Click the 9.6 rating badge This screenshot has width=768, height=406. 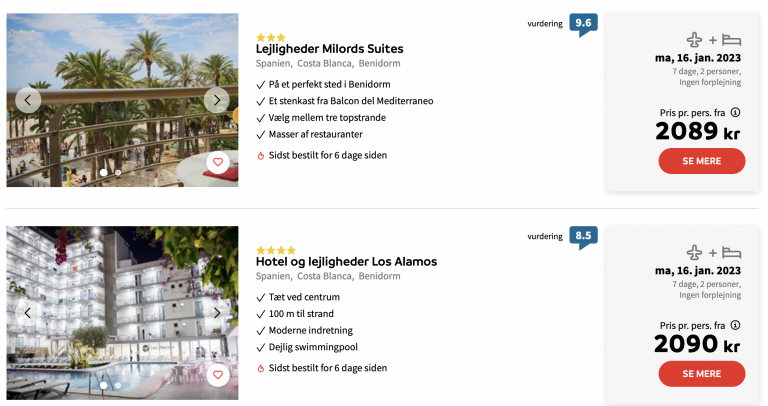click(x=583, y=23)
